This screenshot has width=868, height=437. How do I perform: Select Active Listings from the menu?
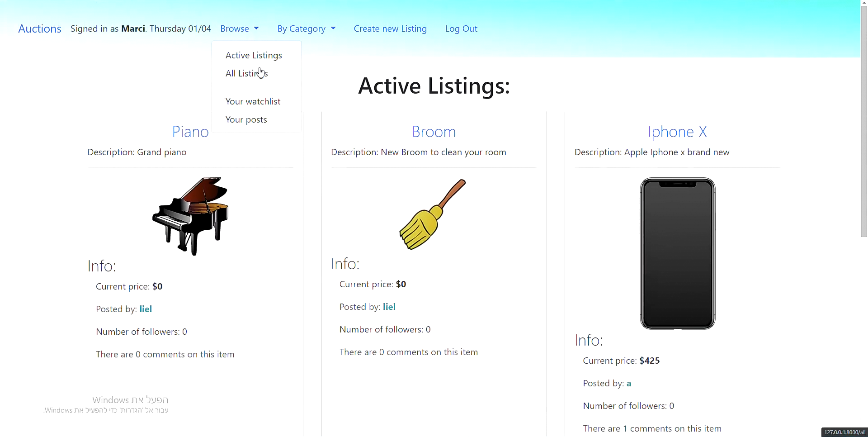coord(254,56)
